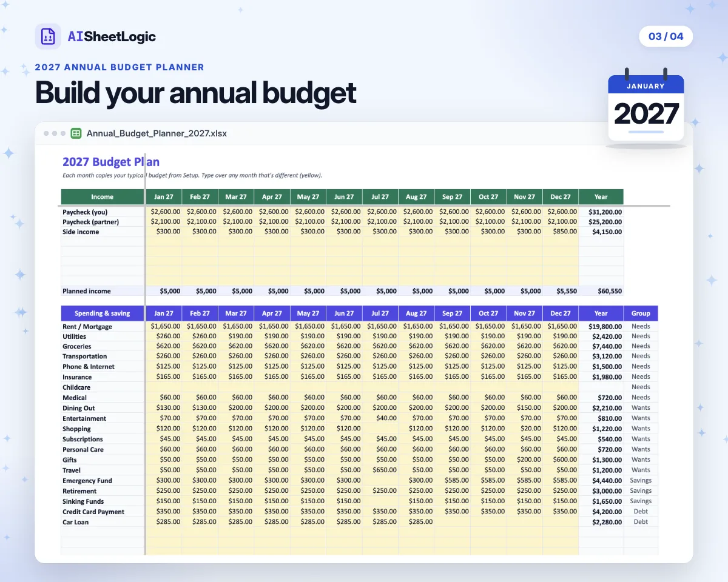Select Car Loan August cell $285.00
This screenshot has width=728, height=582.
pos(416,521)
